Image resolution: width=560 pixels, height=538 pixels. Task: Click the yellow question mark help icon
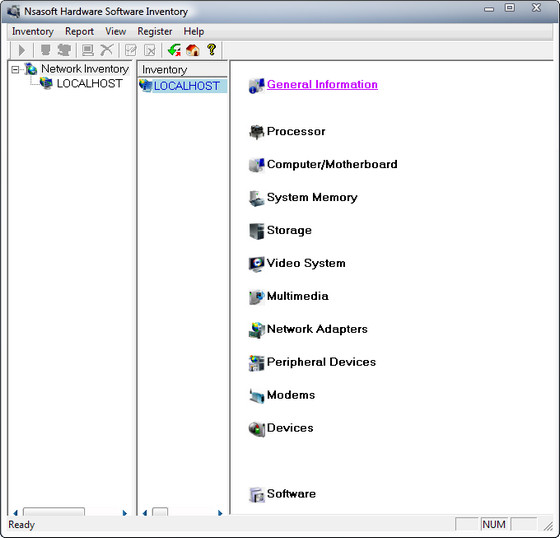[211, 50]
